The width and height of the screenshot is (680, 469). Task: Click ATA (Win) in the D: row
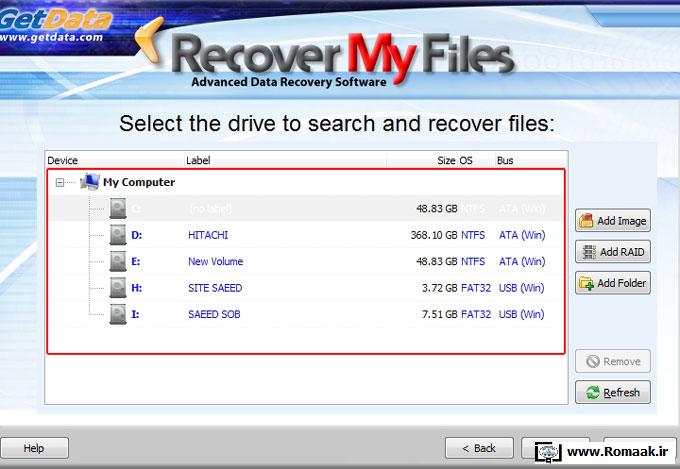click(x=522, y=235)
